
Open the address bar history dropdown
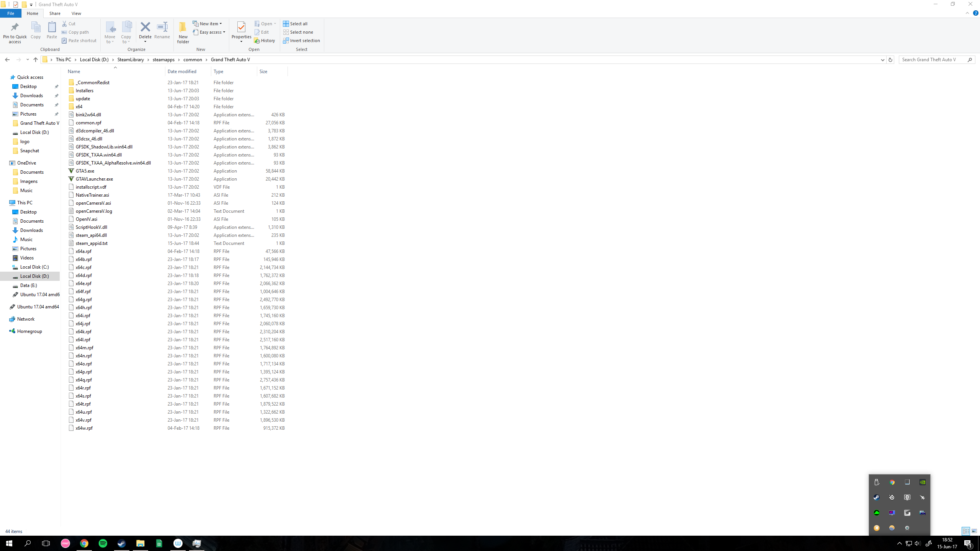pyautogui.click(x=882, y=60)
